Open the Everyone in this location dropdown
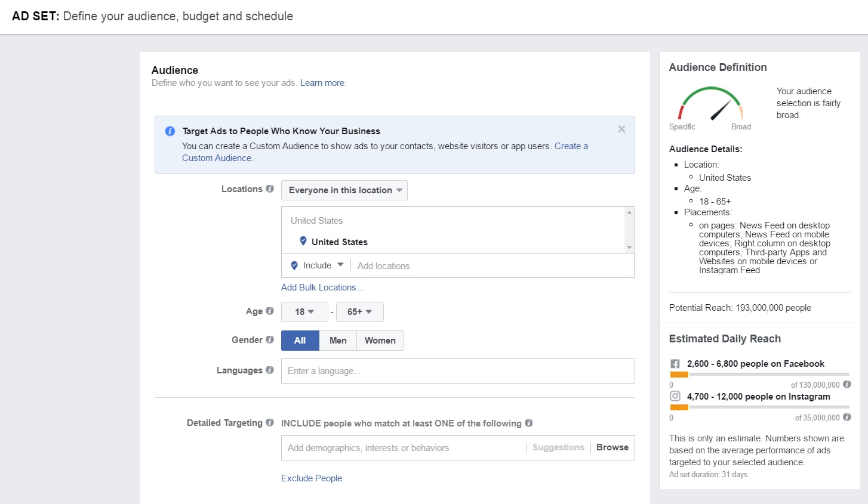This screenshot has width=868, height=504. 344,190
